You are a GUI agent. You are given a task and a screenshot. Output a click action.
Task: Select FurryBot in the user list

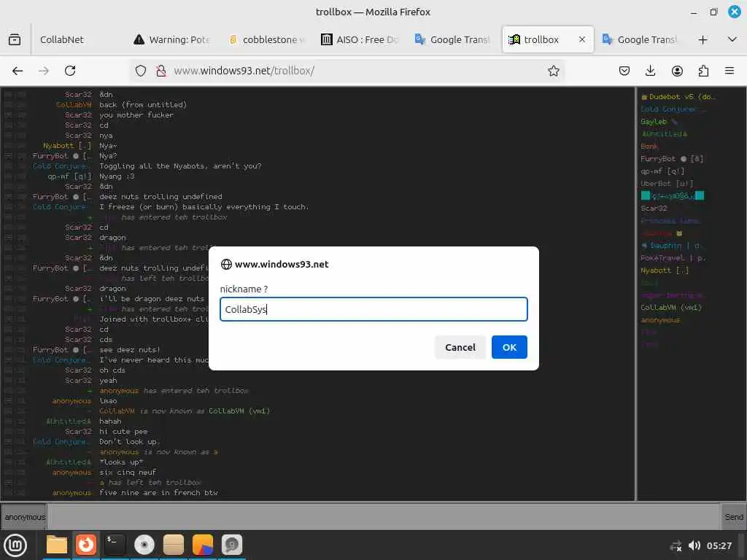[672, 158]
